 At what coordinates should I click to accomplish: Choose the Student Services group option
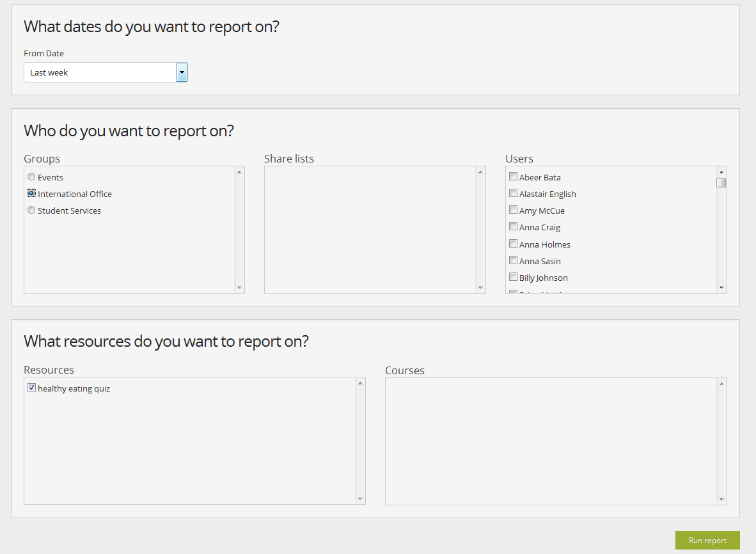point(31,210)
